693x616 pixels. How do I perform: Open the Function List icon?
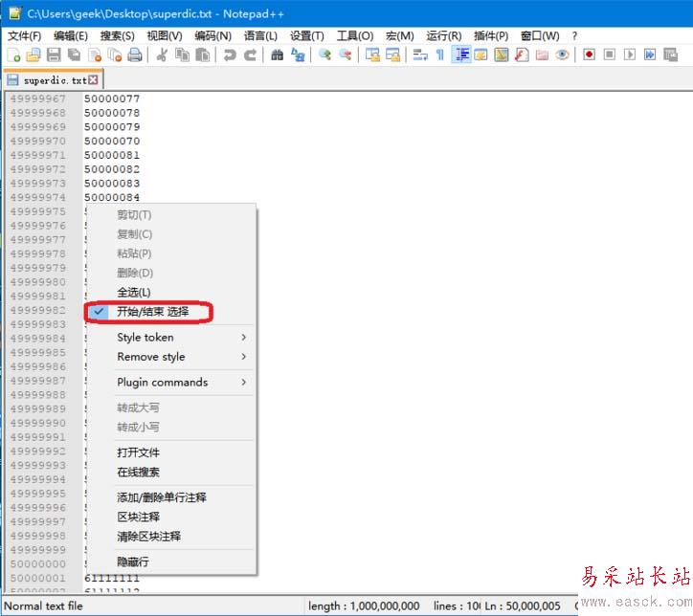click(x=522, y=55)
